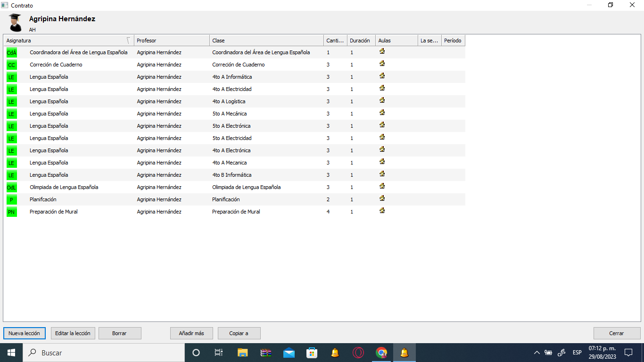Open the WinRAR icon on the taskbar
The width and height of the screenshot is (644, 362).
point(266,353)
